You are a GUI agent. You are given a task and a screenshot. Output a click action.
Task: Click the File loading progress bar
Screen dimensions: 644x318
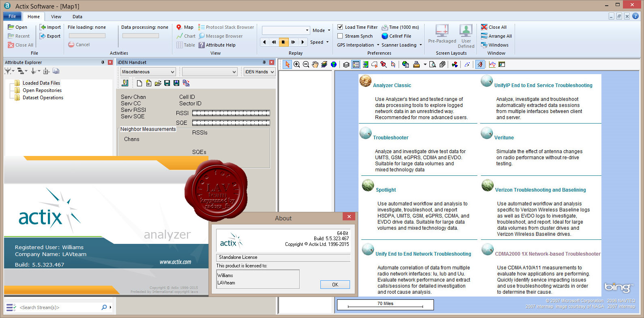pyautogui.click(x=87, y=36)
